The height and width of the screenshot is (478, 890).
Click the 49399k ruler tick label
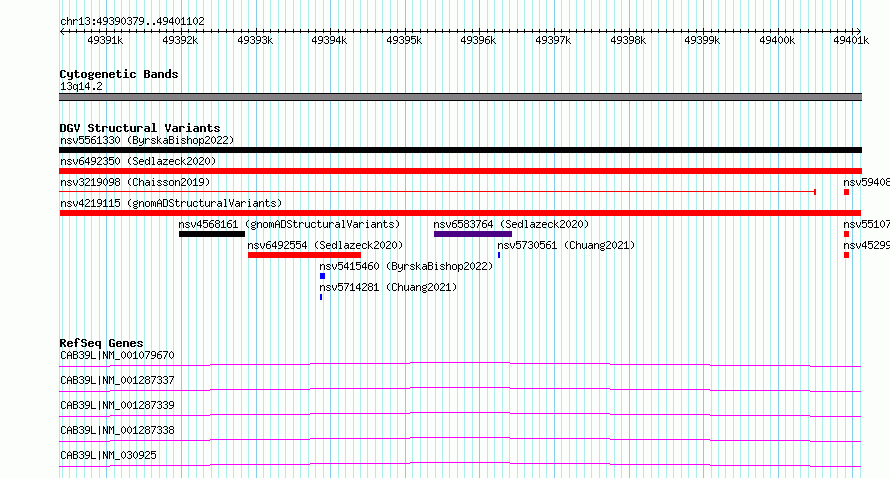pos(703,40)
